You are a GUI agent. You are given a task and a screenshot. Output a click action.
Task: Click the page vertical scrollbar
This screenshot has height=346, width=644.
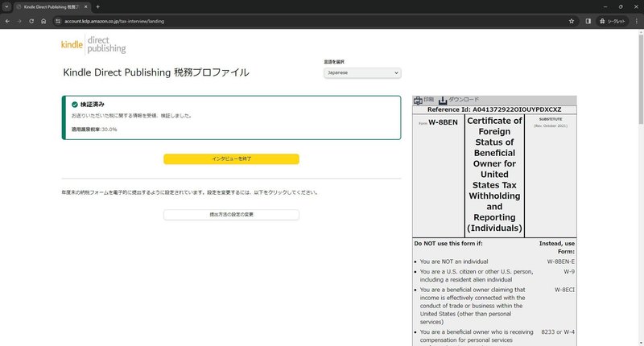click(x=641, y=78)
